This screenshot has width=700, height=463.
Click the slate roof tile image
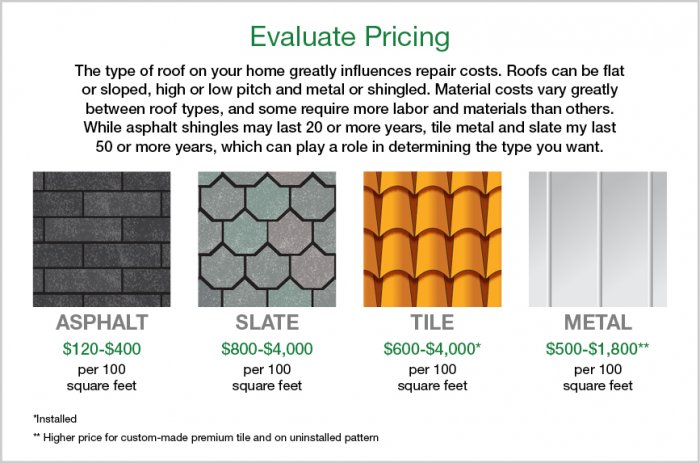267,239
